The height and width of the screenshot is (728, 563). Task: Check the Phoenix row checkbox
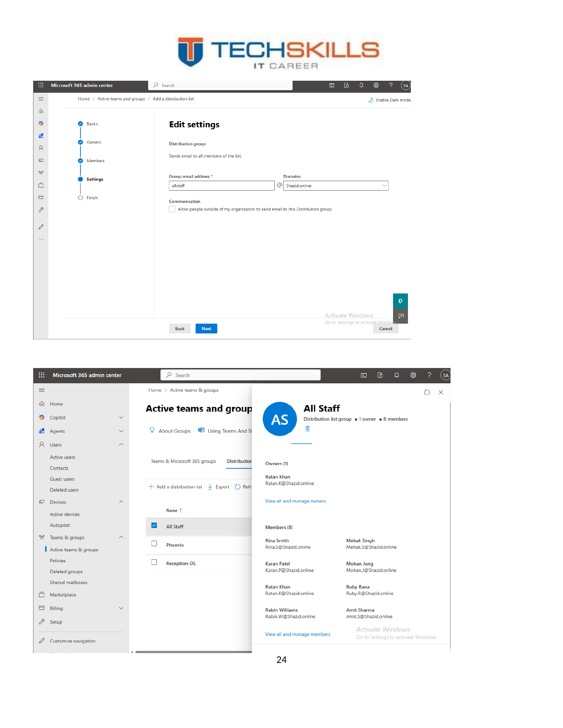tap(154, 544)
